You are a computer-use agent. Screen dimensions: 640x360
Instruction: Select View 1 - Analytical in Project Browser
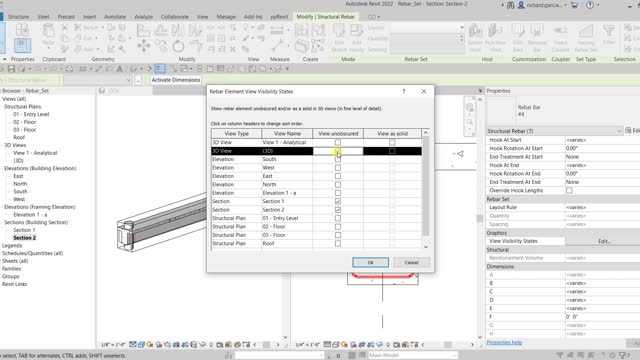(x=35, y=153)
